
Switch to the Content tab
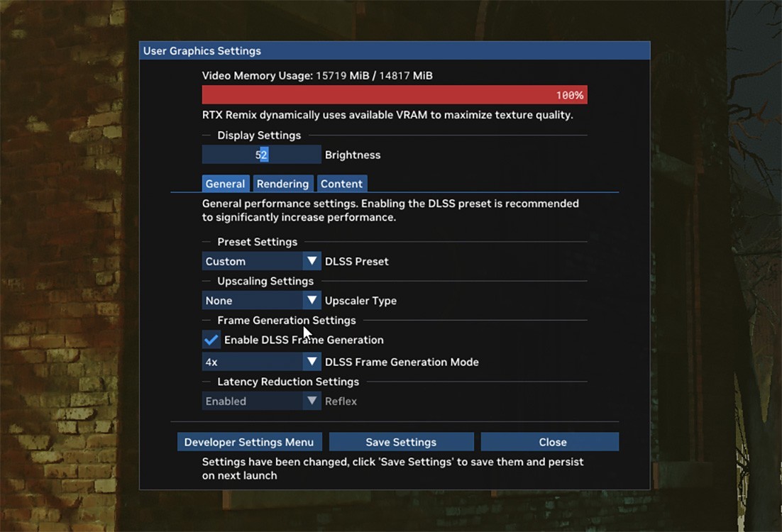(341, 184)
